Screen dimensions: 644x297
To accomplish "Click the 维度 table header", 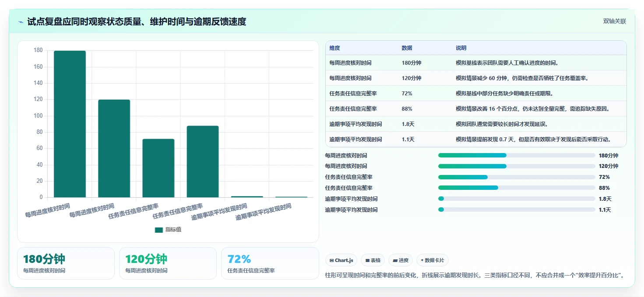I will 335,48.
